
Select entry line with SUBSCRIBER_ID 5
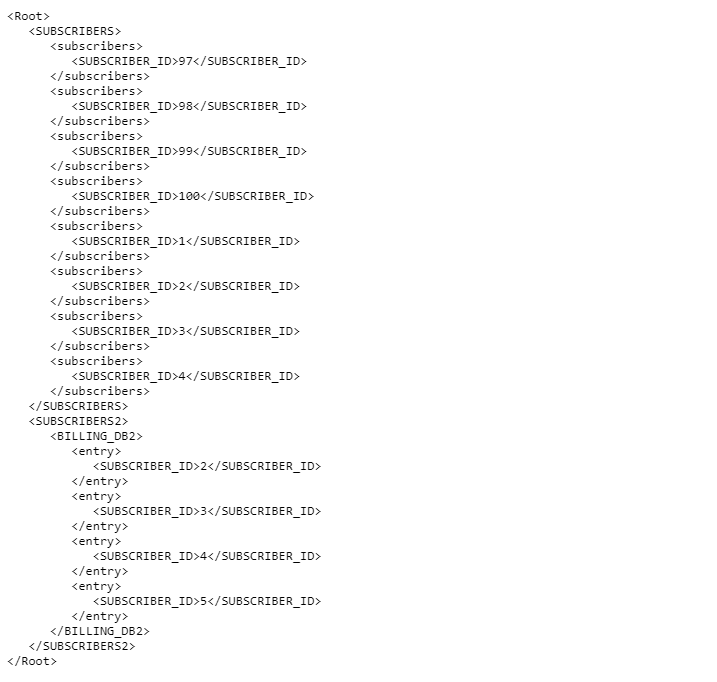tap(207, 601)
